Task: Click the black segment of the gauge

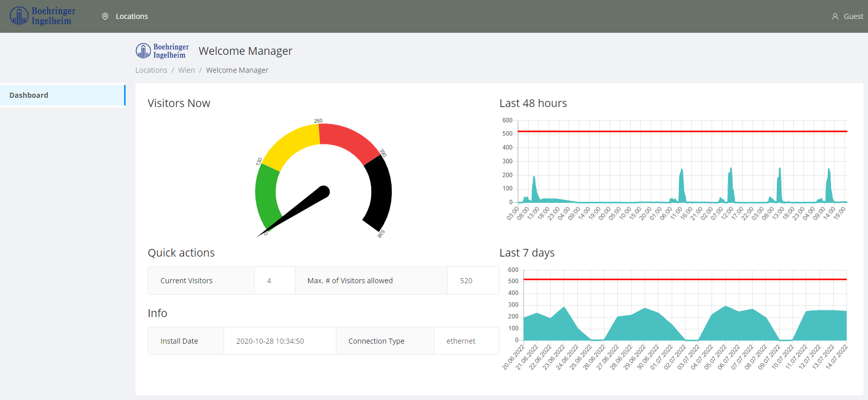Action: [x=380, y=194]
